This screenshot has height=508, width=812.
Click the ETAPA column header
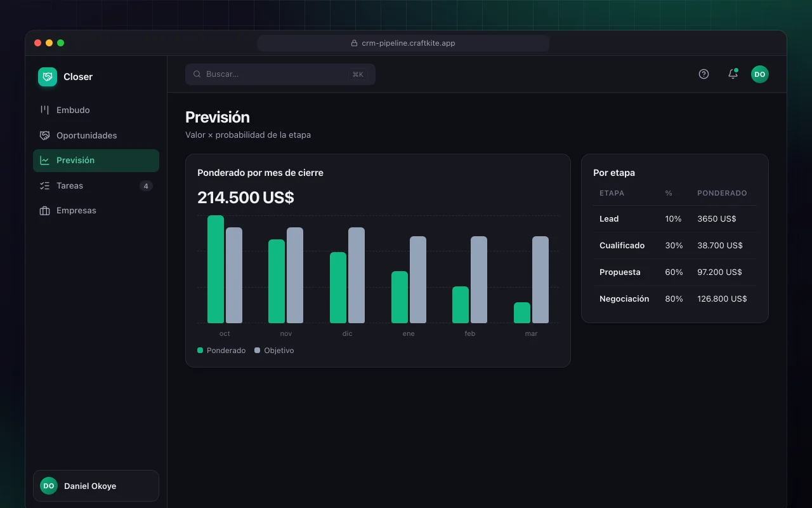pos(612,193)
